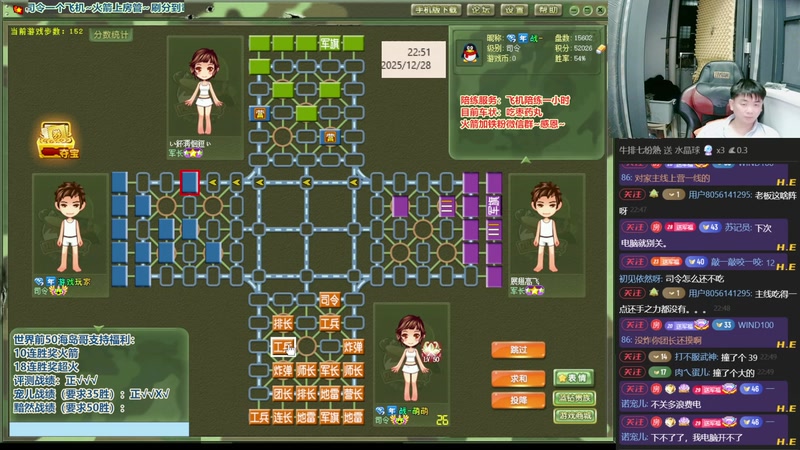Click the 牛排七分熟 送 水晶球 gift banner
The height and width of the screenshot is (450, 800).
[683, 150]
